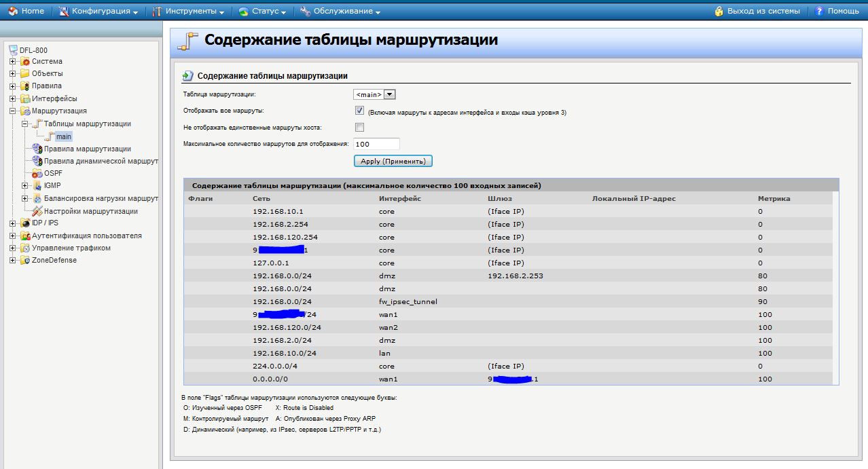Open the Таблица маршрутизации main dropdown

pyautogui.click(x=374, y=95)
